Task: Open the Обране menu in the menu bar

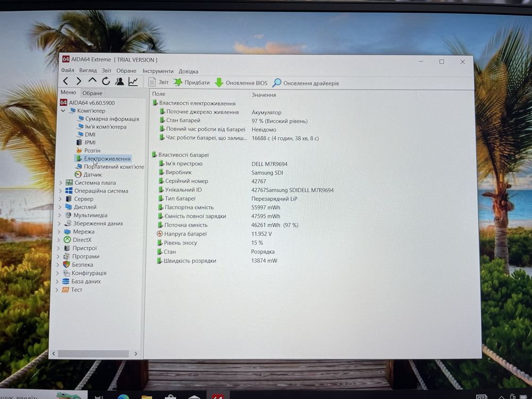Action: (126, 71)
